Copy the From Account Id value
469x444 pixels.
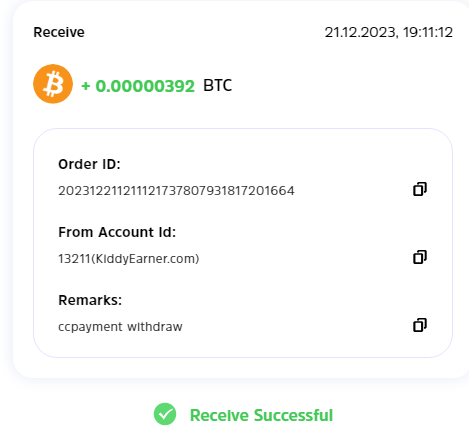pos(420,257)
